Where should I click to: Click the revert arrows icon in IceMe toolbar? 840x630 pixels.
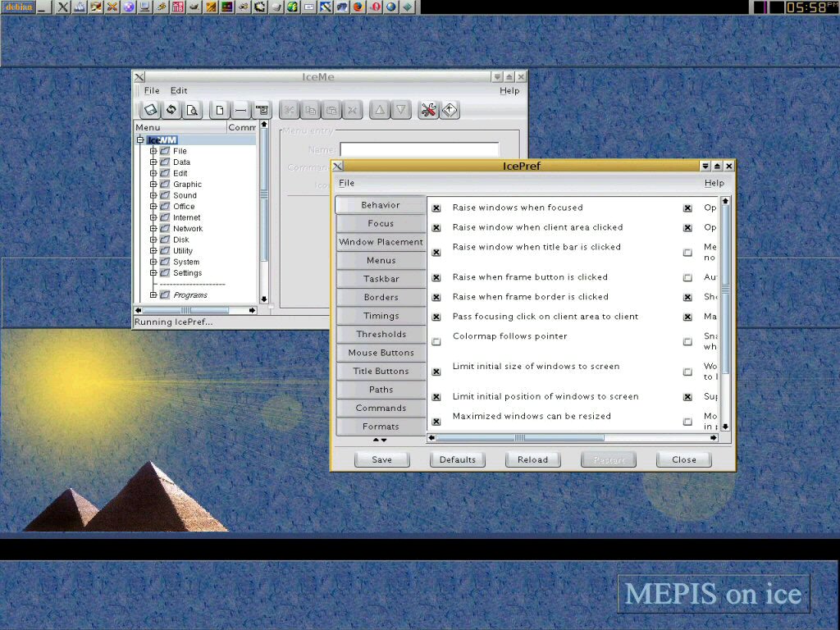pyautogui.click(x=171, y=110)
